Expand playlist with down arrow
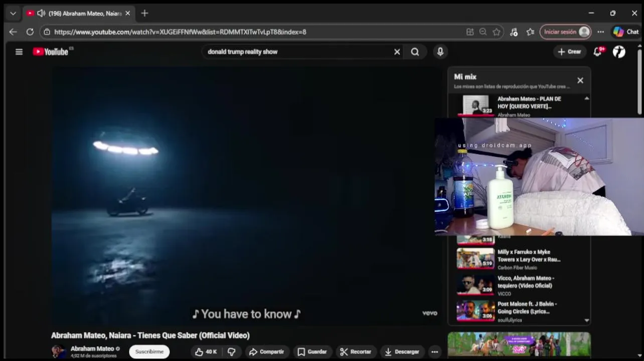The width and height of the screenshot is (644, 361). point(587,320)
